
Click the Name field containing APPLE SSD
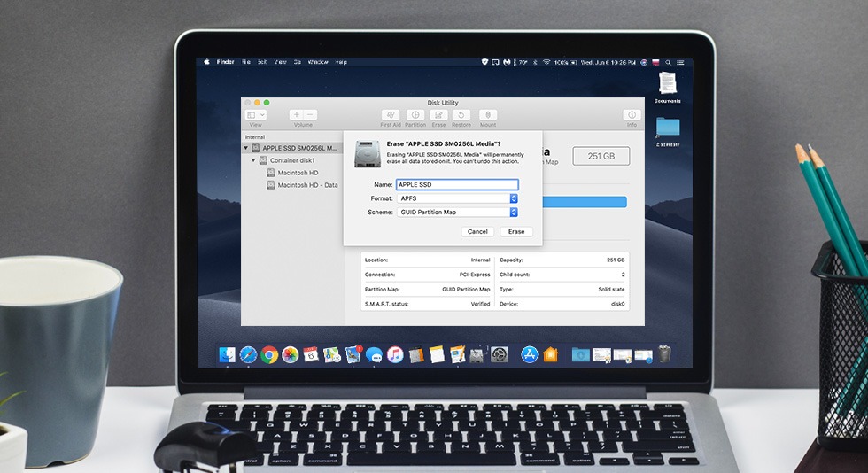click(x=457, y=184)
